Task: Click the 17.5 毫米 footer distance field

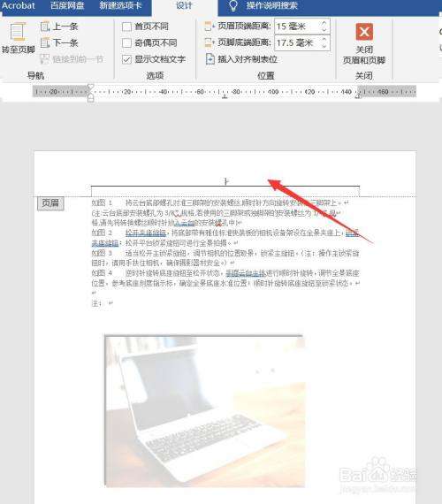Action: 297,42
